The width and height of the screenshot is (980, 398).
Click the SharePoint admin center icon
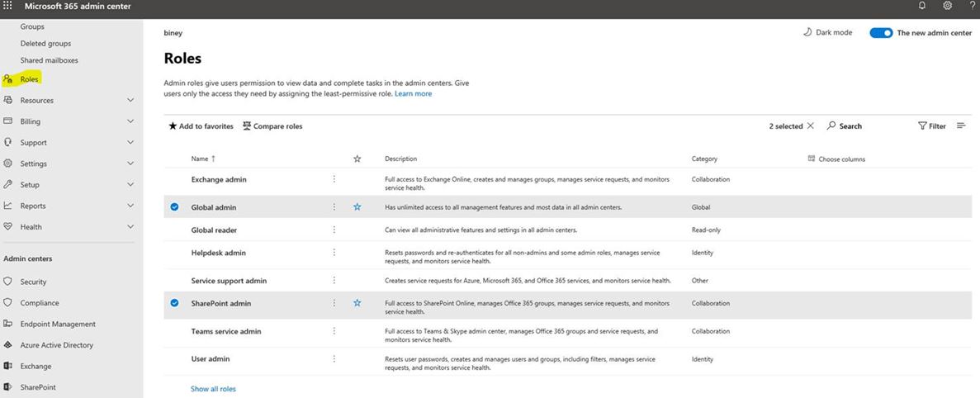[8, 387]
